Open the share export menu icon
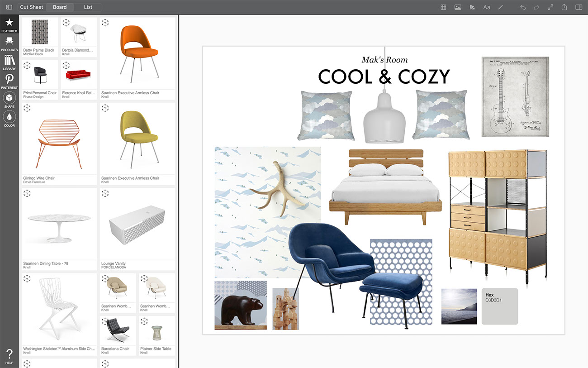Viewport: 588px width, 368px height. [564, 7]
